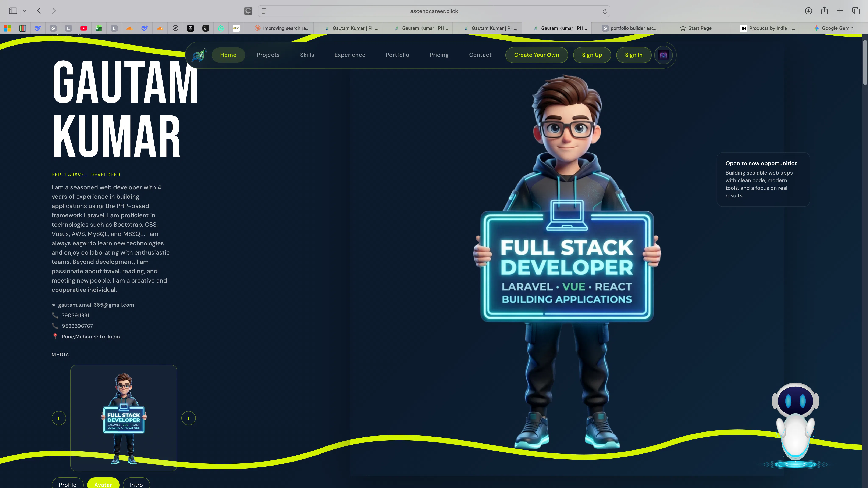The width and height of the screenshot is (868, 488).
Task: Navigate to Projects
Action: [x=268, y=55]
